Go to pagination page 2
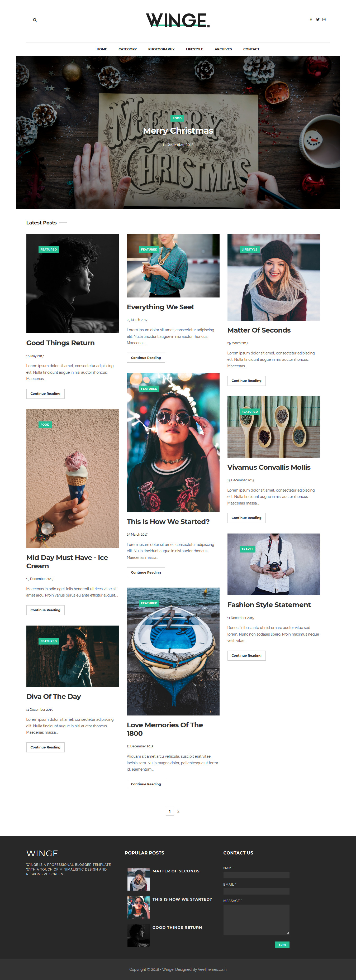Image resolution: width=356 pixels, height=980 pixels. pyautogui.click(x=178, y=811)
